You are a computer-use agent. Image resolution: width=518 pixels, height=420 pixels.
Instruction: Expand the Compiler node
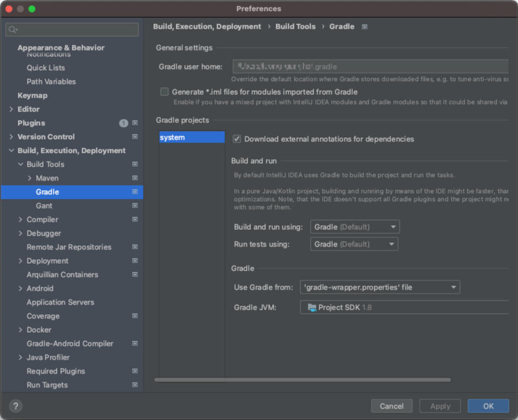point(21,219)
